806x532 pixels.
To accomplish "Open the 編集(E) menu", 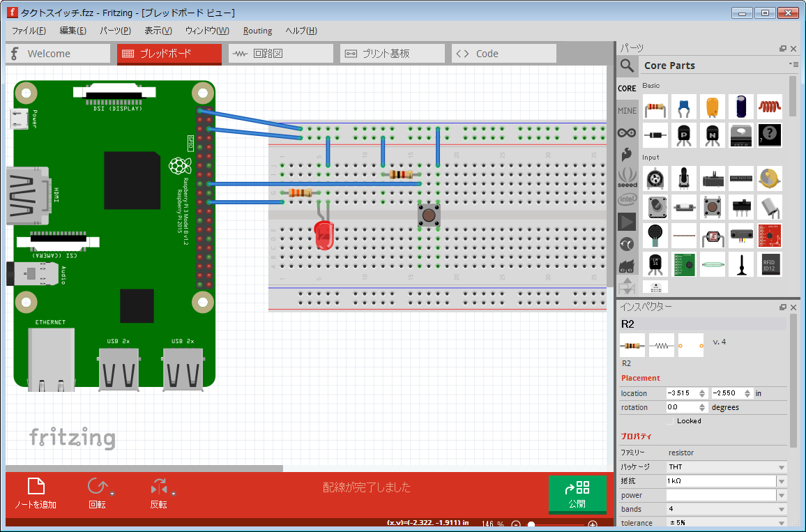I will 73,31.
